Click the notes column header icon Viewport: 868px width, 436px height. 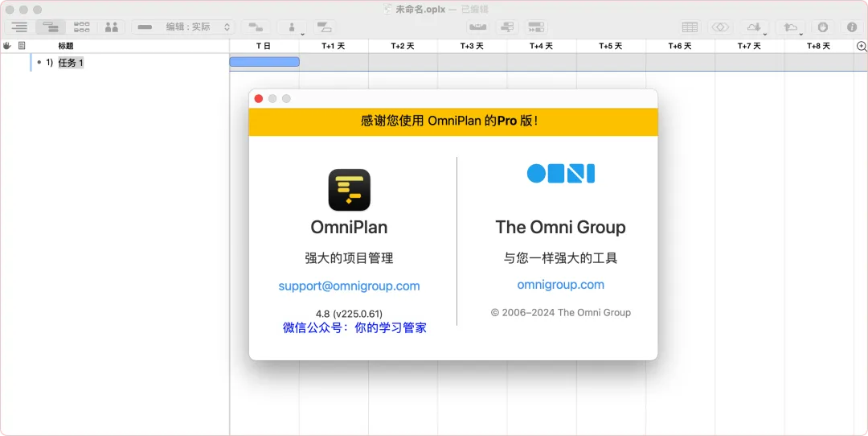(x=22, y=45)
